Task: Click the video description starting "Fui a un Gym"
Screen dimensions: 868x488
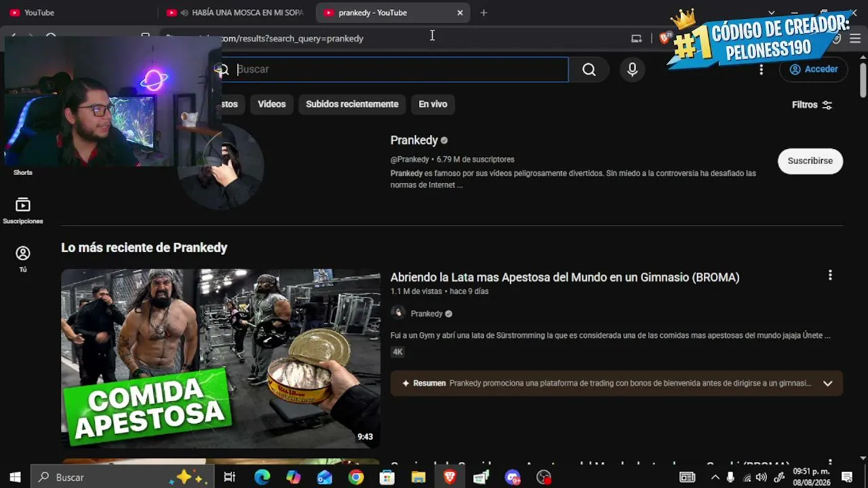Action: 610,335
